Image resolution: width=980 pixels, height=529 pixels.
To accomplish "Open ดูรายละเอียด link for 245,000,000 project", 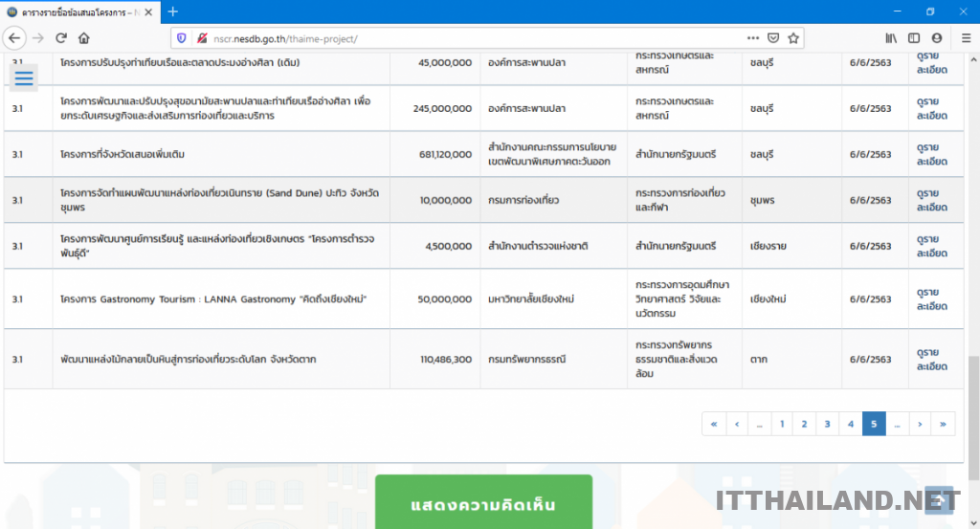I will 931,108.
